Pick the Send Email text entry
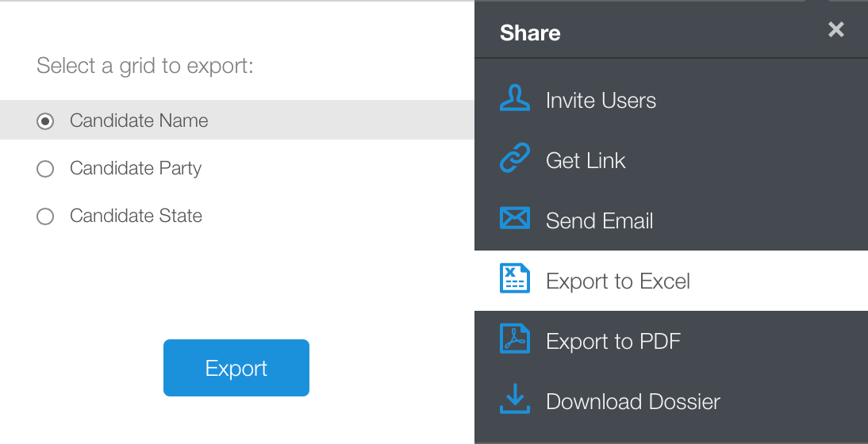The image size is (868, 444). (599, 221)
